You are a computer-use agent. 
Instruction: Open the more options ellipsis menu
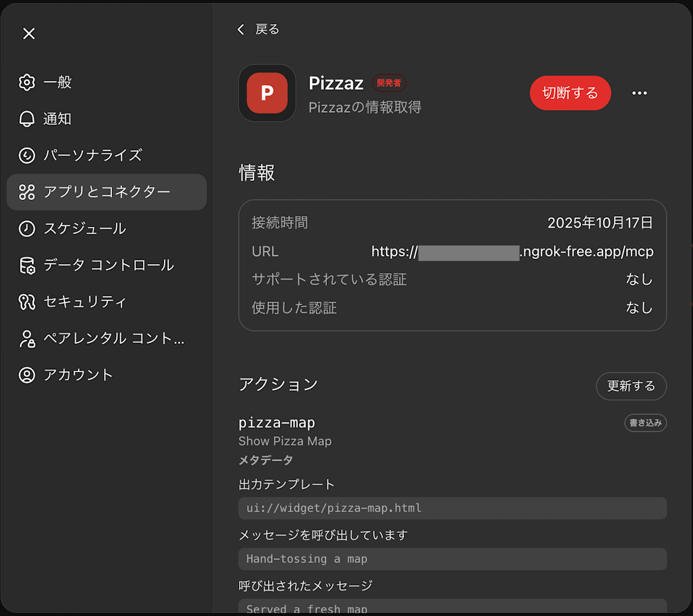639,93
